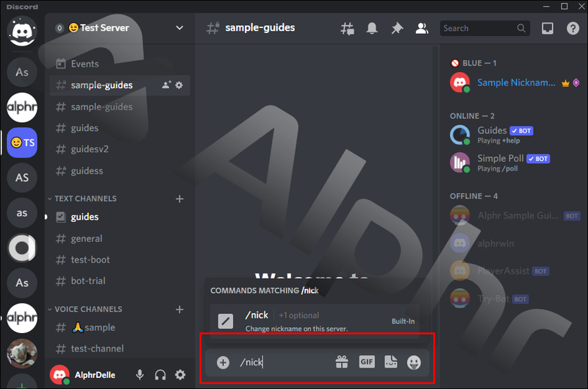
Task: Select Guides bot member
Action: 514,135
